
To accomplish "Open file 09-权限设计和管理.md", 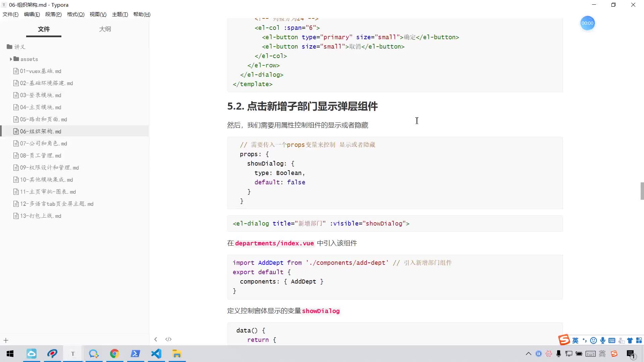I will [46, 168].
